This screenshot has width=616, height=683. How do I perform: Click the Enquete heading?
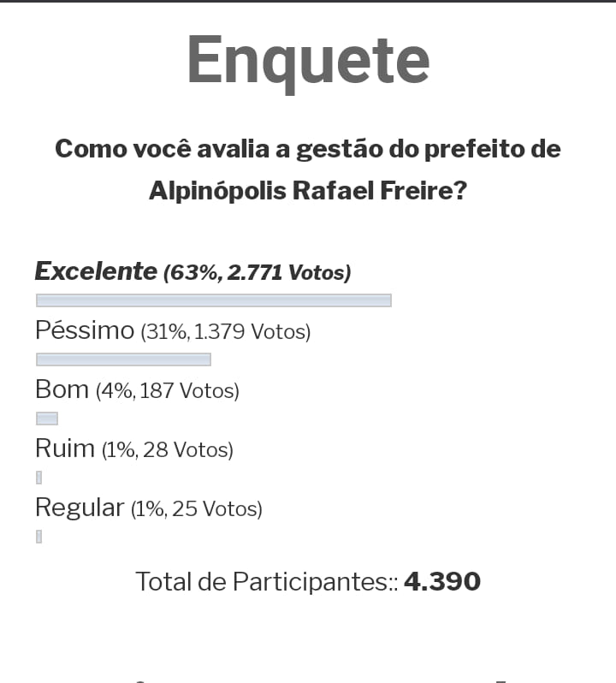click(x=308, y=60)
